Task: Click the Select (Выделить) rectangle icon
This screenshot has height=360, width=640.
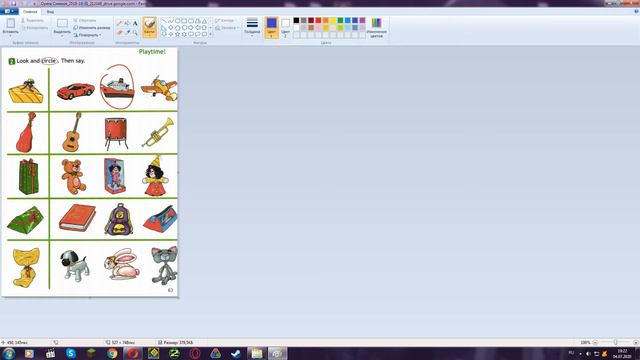Action: (62, 23)
